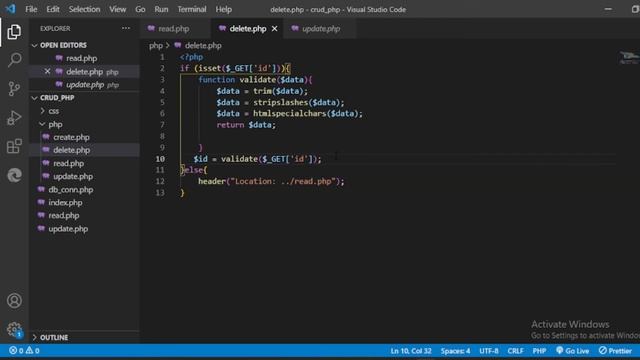This screenshot has width=640, height=360.
Task: Open read.php inside php folder
Action: (68, 163)
